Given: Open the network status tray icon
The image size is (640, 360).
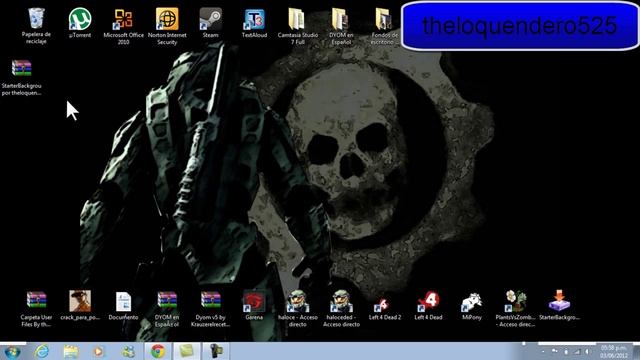Looking at the screenshot, I should [x=577, y=351].
